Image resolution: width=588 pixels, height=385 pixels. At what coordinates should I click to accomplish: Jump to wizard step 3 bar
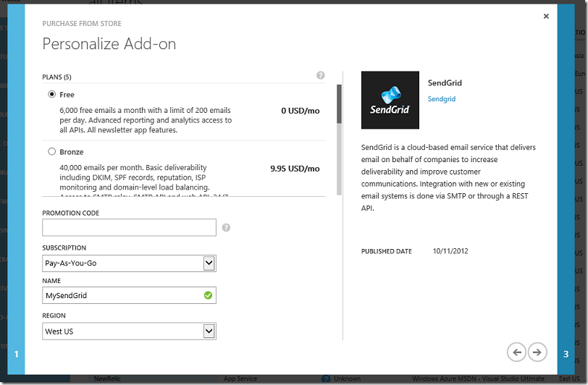click(566, 190)
